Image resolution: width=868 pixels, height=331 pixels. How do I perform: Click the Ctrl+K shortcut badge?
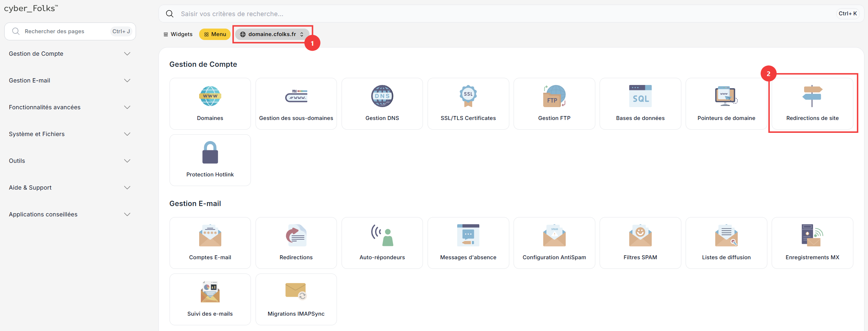point(848,14)
